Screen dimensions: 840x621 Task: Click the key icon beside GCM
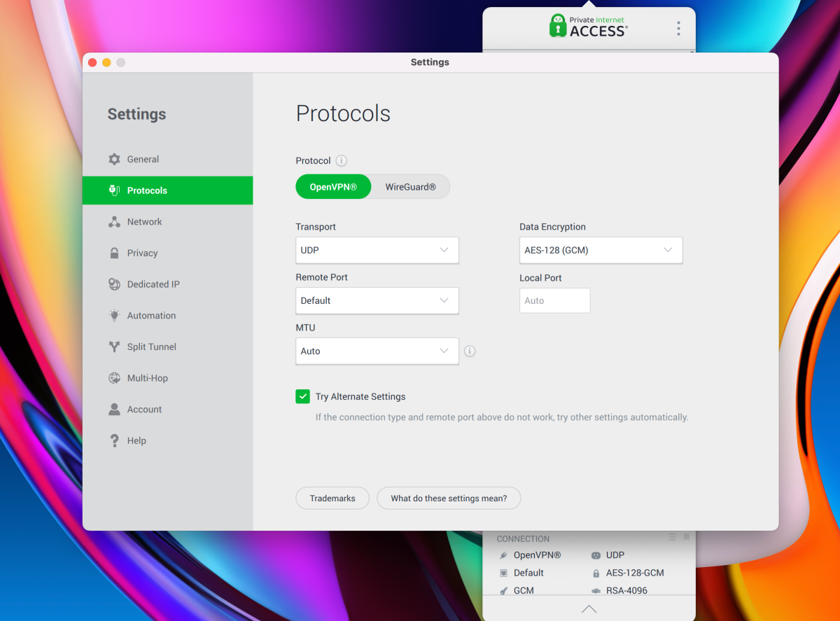click(x=503, y=591)
